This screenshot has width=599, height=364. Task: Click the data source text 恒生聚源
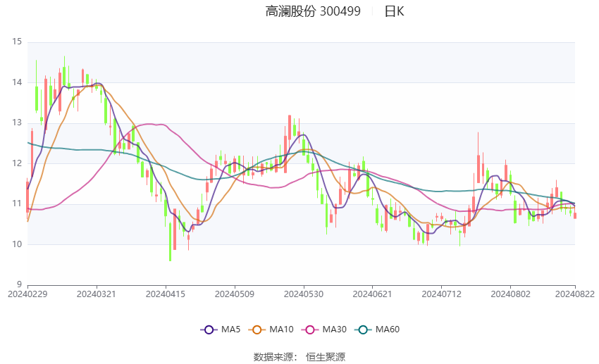pyautogui.click(x=326, y=357)
